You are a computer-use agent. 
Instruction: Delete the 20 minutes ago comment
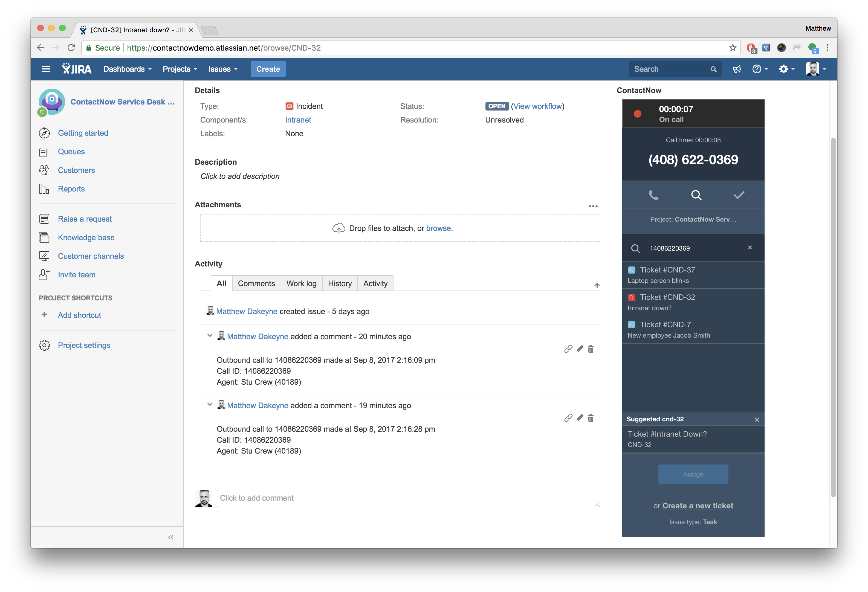click(x=591, y=349)
